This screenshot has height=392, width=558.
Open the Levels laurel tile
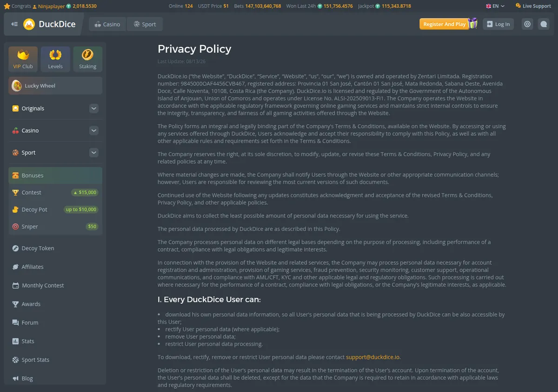pyautogui.click(x=55, y=59)
